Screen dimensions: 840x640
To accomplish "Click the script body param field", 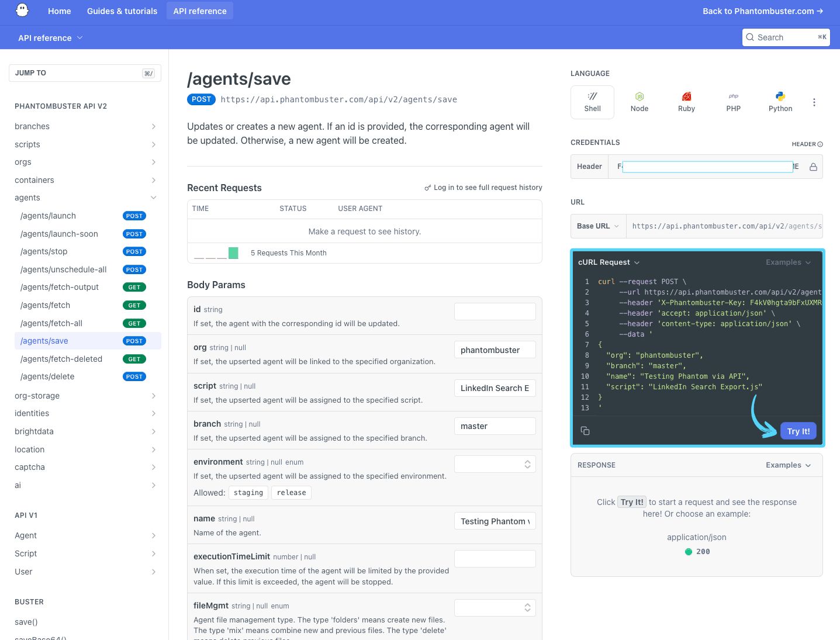I will pyautogui.click(x=495, y=388).
